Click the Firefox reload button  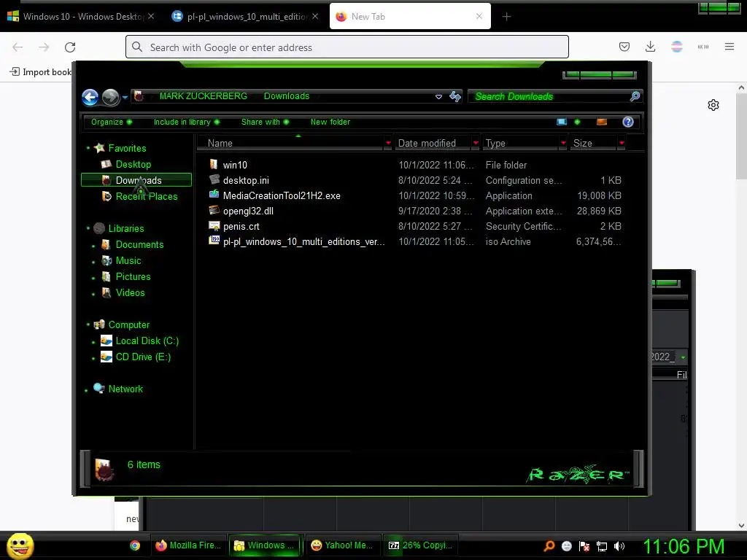(x=70, y=47)
